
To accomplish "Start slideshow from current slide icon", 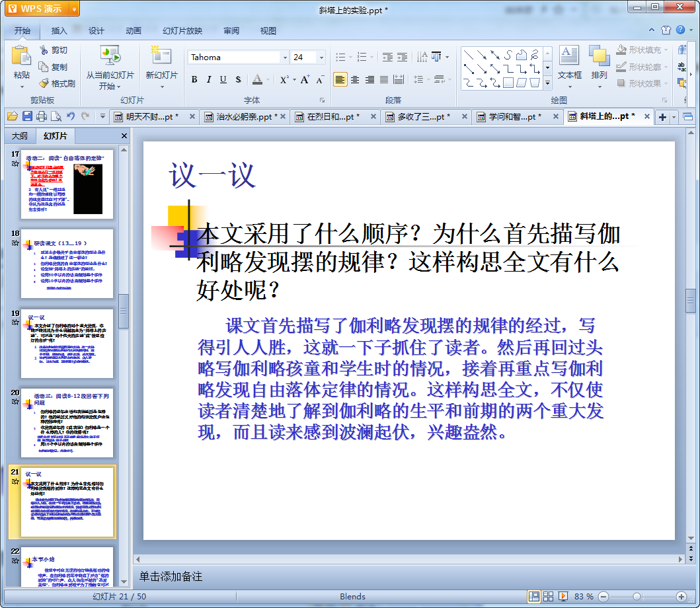I will pyautogui.click(x=110, y=56).
